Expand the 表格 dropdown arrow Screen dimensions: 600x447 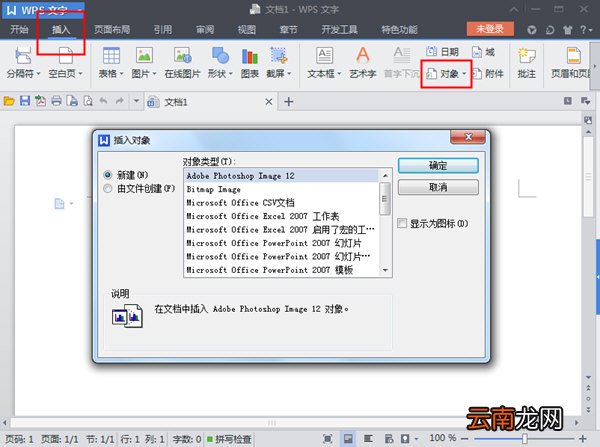[121, 73]
